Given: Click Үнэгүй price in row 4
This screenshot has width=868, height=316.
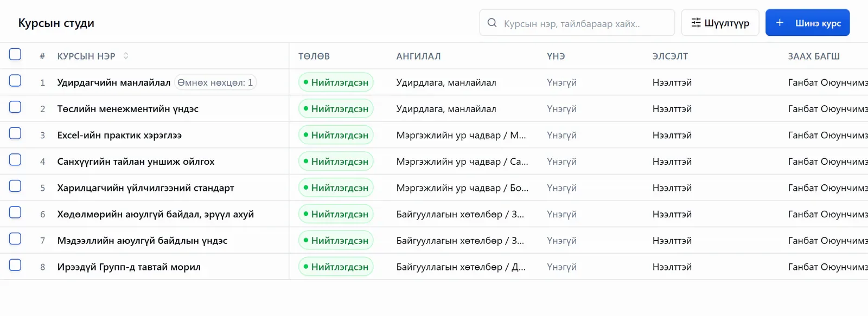Looking at the screenshot, I should click(561, 162).
